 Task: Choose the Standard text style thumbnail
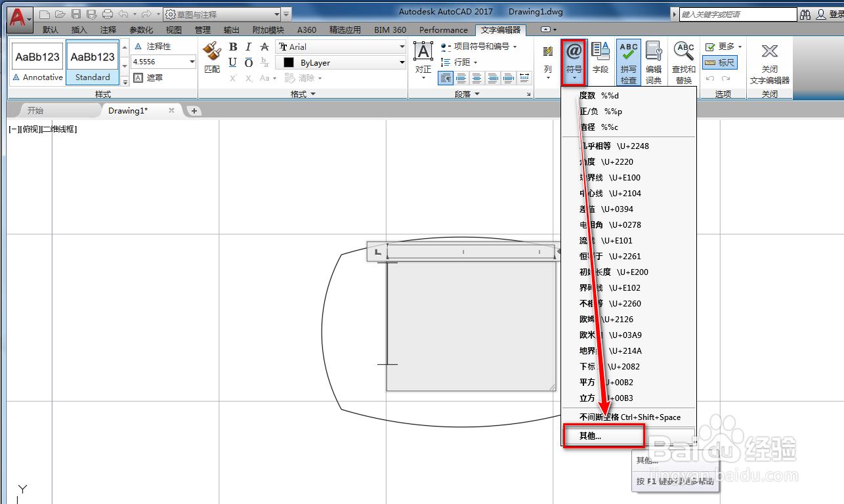[93, 62]
